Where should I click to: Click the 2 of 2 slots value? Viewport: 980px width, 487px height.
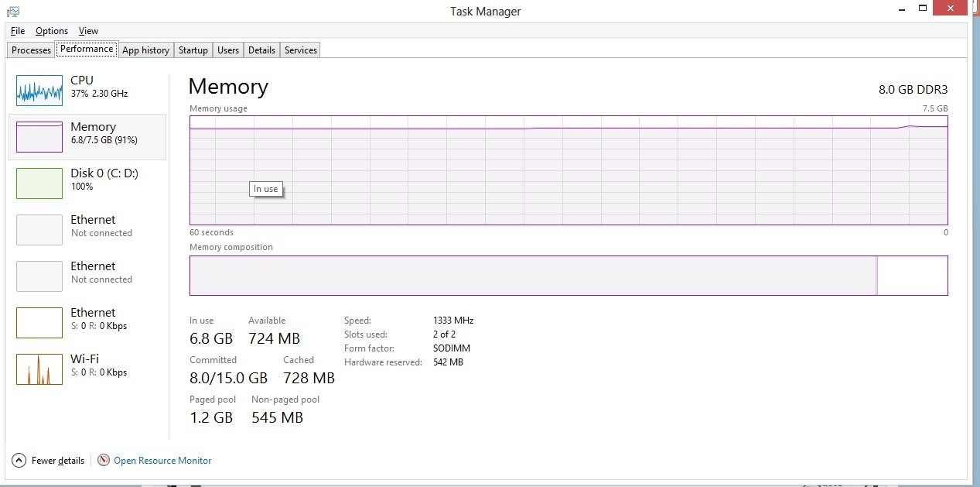click(444, 334)
